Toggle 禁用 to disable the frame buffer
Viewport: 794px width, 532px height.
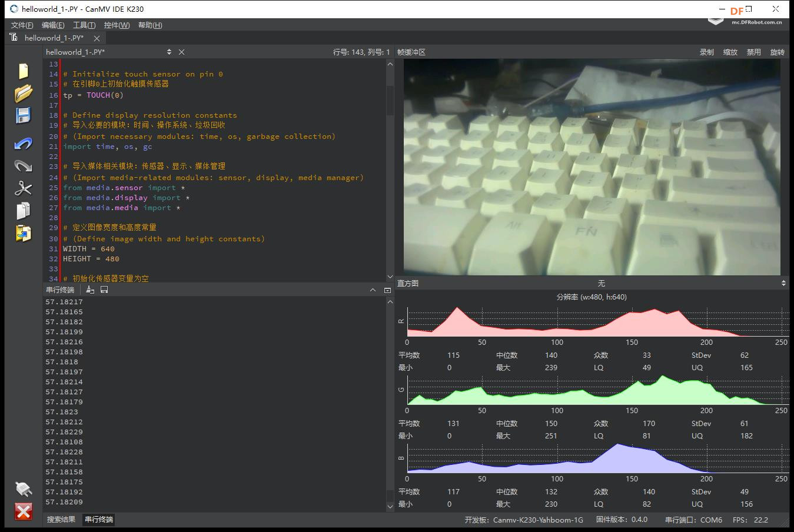tap(753, 52)
